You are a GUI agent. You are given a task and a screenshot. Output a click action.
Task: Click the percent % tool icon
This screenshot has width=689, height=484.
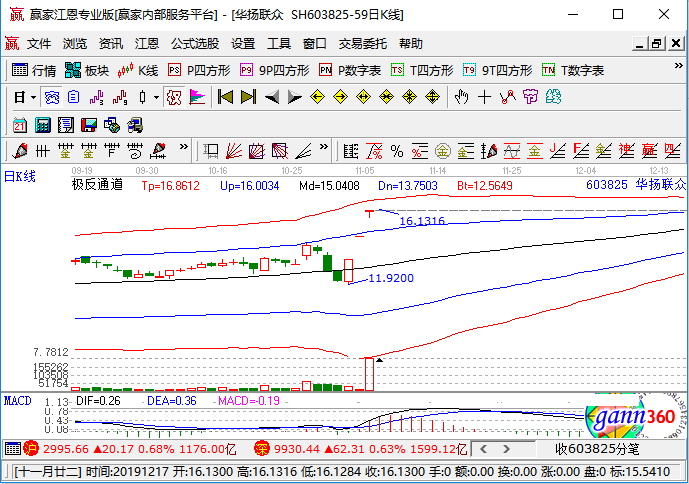[397, 151]
